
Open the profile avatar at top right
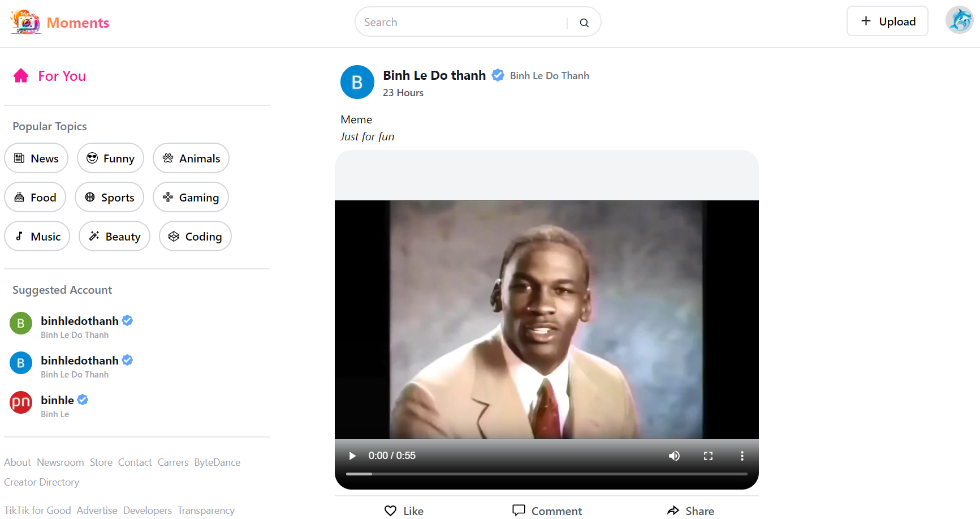959,20
